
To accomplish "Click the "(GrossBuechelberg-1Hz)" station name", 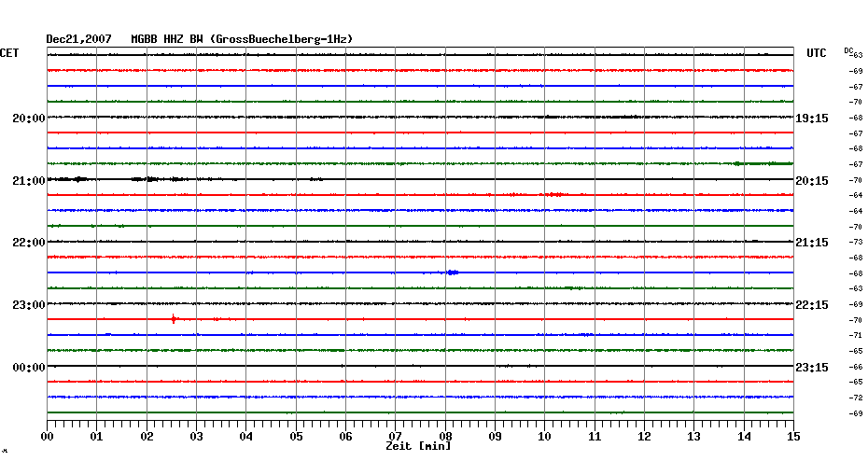I will pos(281,39).
